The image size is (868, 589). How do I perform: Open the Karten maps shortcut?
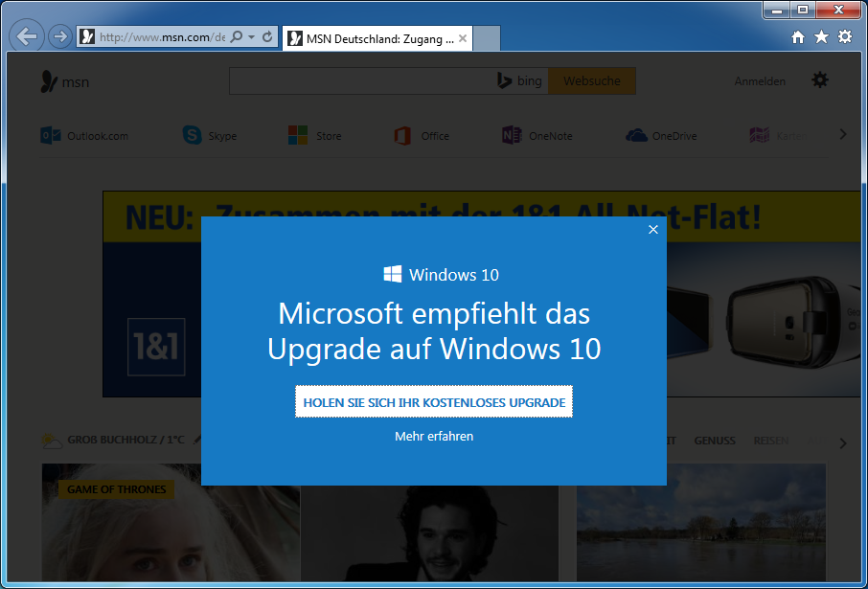point(778,136)
